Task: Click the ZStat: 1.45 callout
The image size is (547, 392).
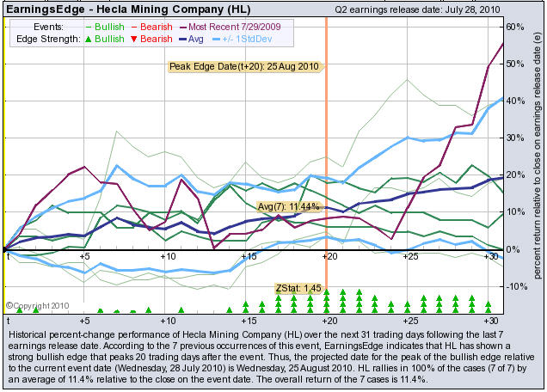Action: point(298,288)
